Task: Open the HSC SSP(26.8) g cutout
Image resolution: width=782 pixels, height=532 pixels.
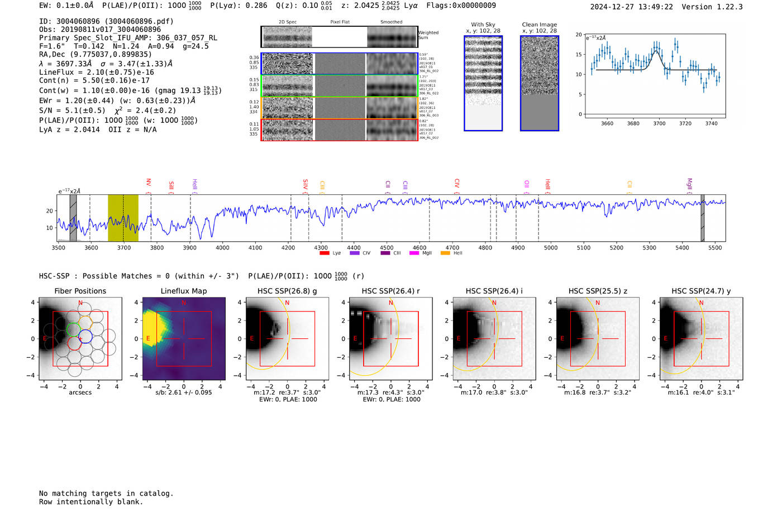Action: click(287, 338)
